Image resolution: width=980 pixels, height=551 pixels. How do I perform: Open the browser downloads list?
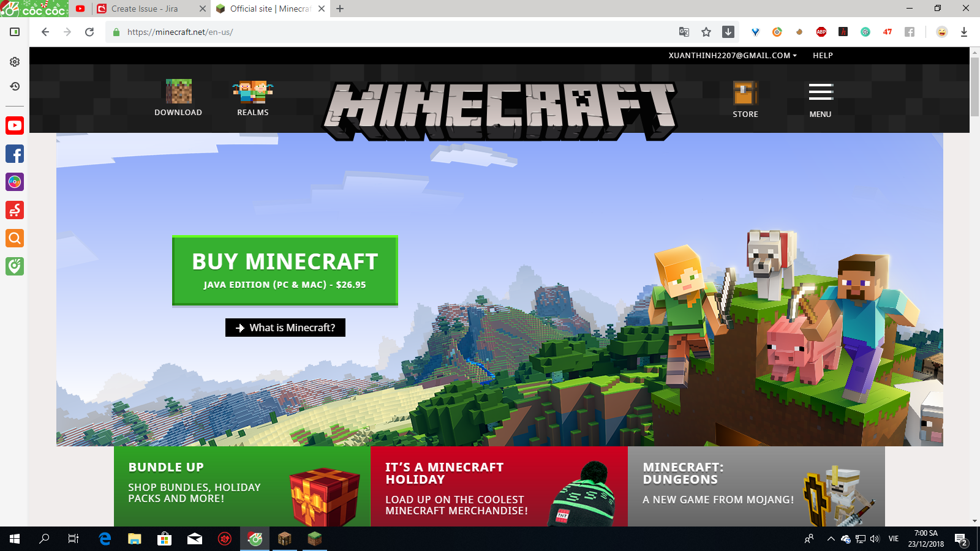tap(964, 32)
